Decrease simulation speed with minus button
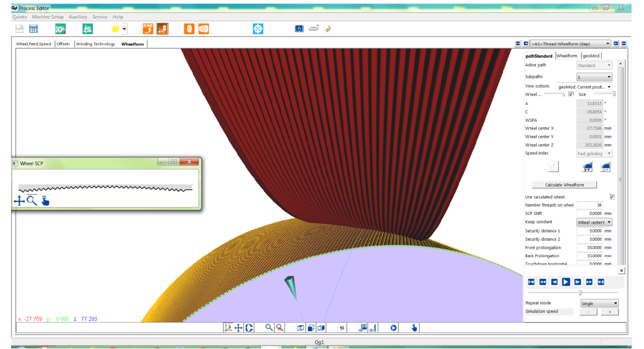Viewport: 644px width, 349px height. click(588, 312)
